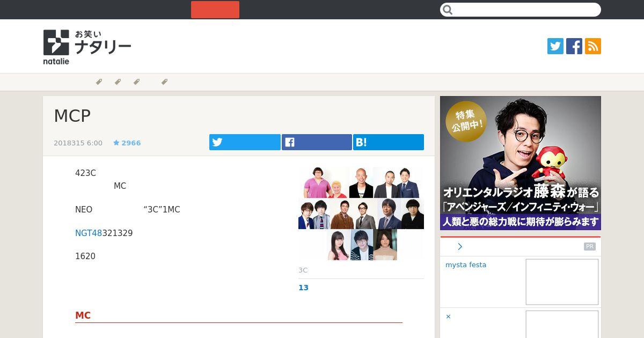Open the Fujimori Avengers feature banner

[x=521, y=163]
